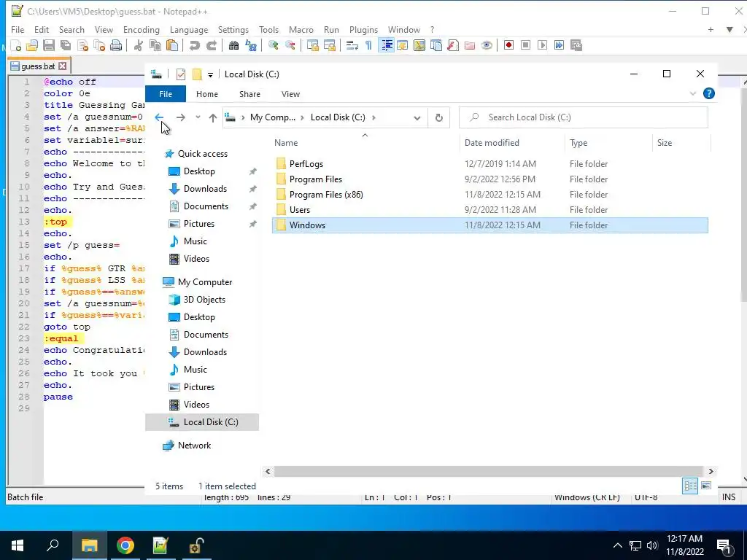Click the Explorer File tab button

pos(166,94)
